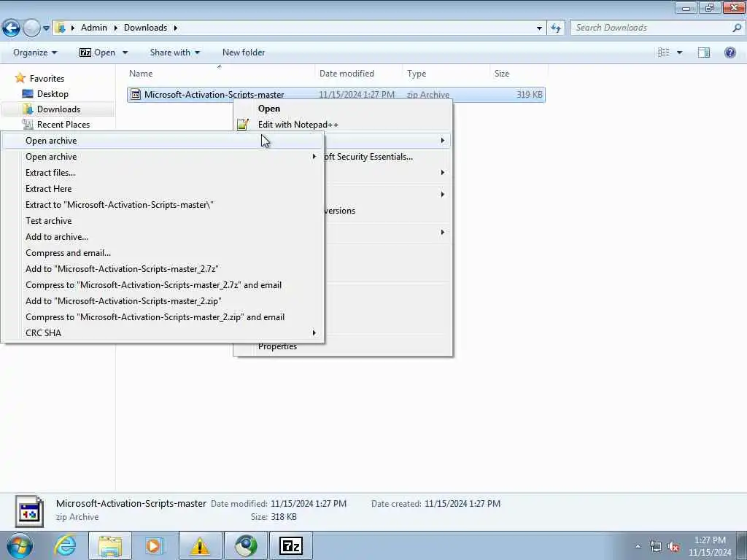Click the Security Essentials context menu entry

click(368, 157)
